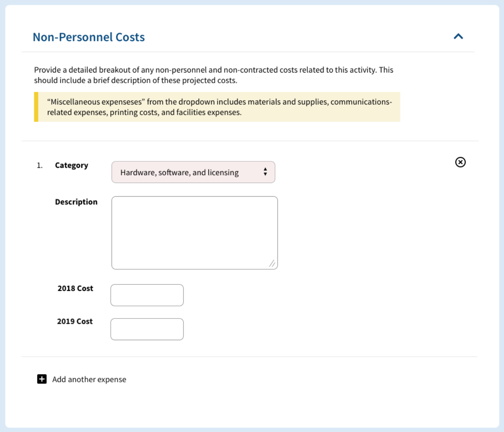Select the Category field label

[71, 165]
